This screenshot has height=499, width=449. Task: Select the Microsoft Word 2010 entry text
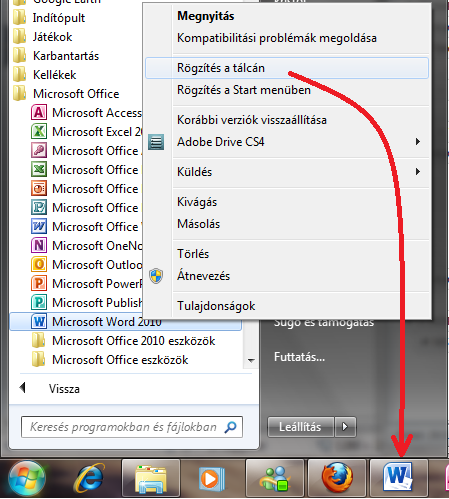click(107, 322)
